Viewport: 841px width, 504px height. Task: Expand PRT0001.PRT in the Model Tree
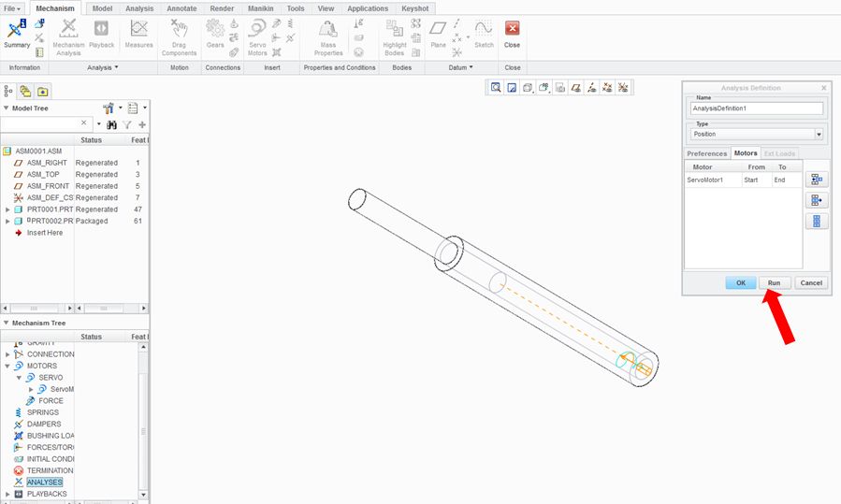pyautogui.click(x=7, y=209)
